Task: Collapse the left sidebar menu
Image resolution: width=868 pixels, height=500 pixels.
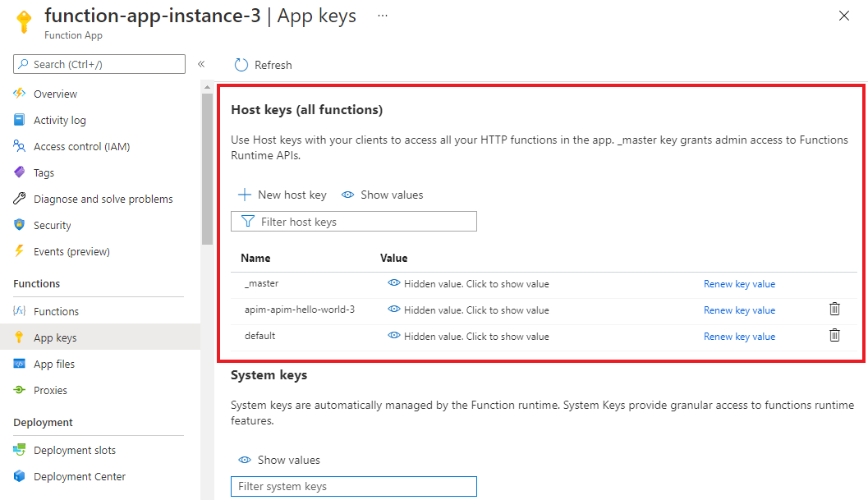Action: click(x=201, y=64)
